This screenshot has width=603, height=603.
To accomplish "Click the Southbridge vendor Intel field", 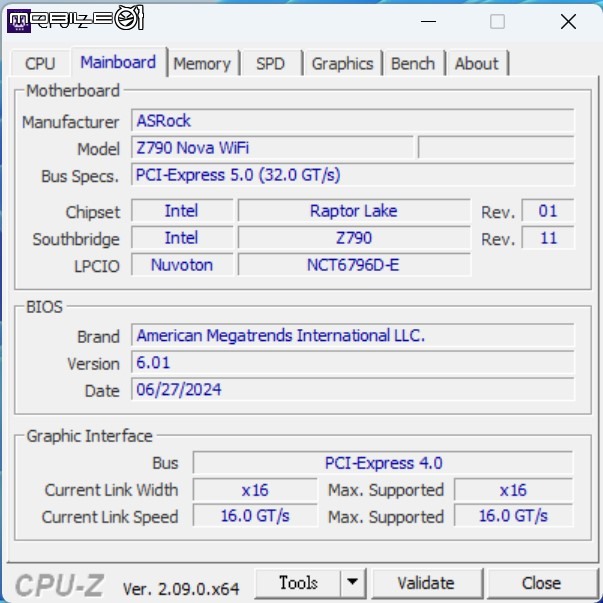I will [182, 238].
